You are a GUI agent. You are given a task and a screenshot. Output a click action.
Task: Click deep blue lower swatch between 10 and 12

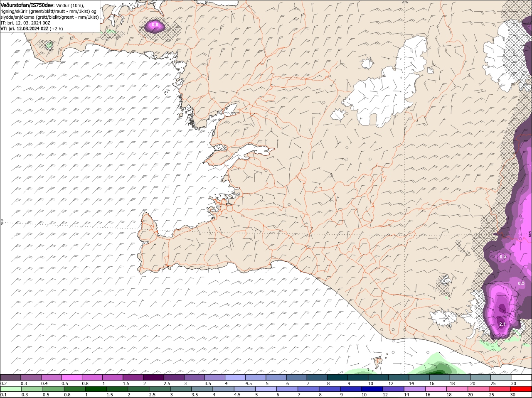372,389
